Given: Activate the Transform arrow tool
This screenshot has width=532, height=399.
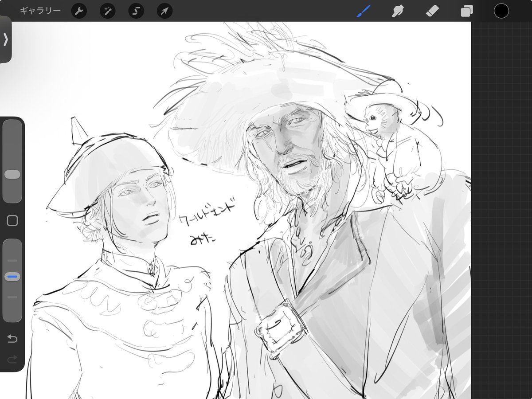Looking at the screenshot, I should tap(164, 12).
